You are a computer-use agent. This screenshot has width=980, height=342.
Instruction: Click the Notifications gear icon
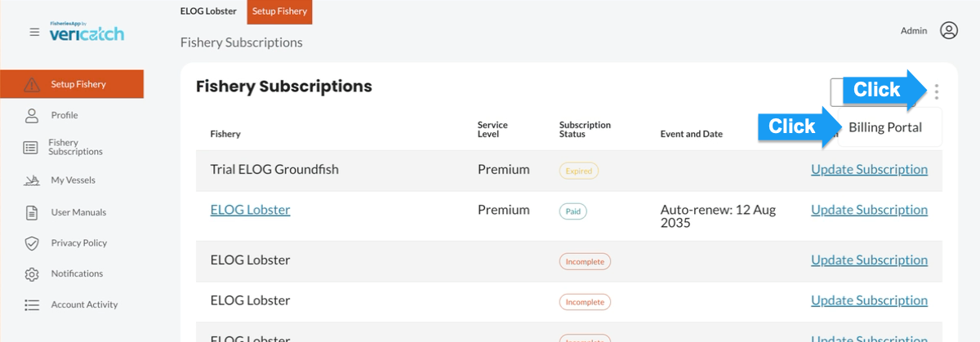(32, 274)
